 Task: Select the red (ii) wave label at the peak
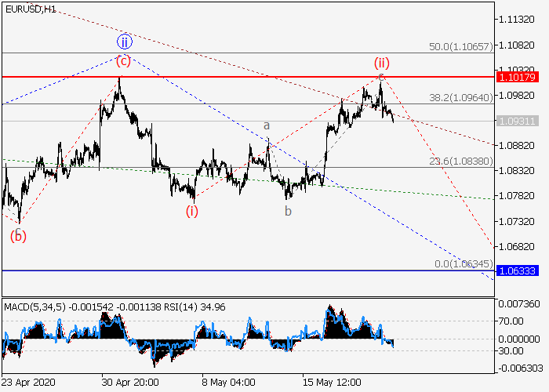381,63
